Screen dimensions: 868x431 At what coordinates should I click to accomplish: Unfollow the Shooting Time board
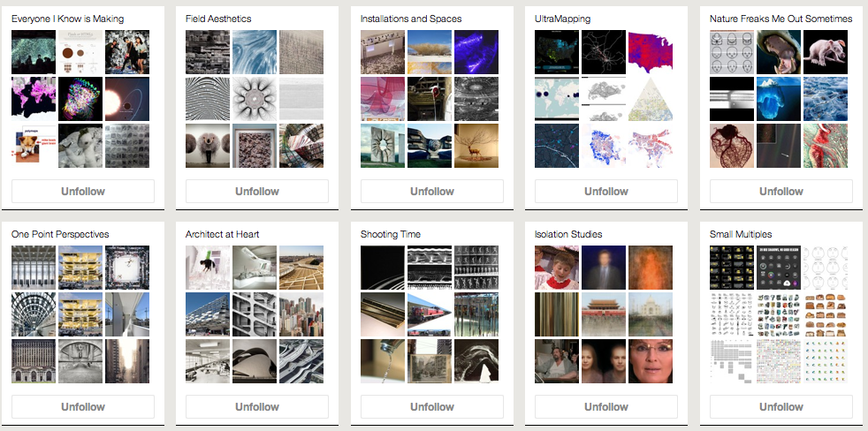(x=431, y=406)
